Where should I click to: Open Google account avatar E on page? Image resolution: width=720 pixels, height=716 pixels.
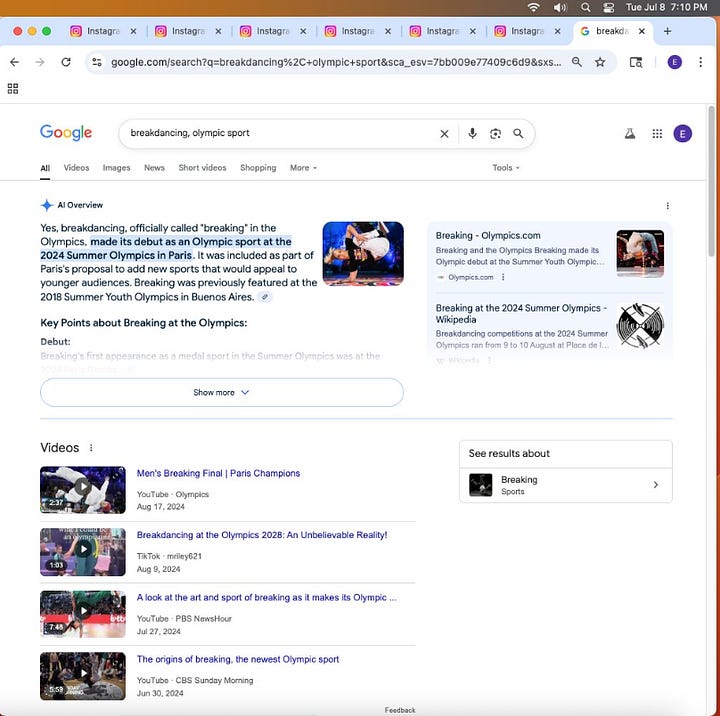[682, 134]
